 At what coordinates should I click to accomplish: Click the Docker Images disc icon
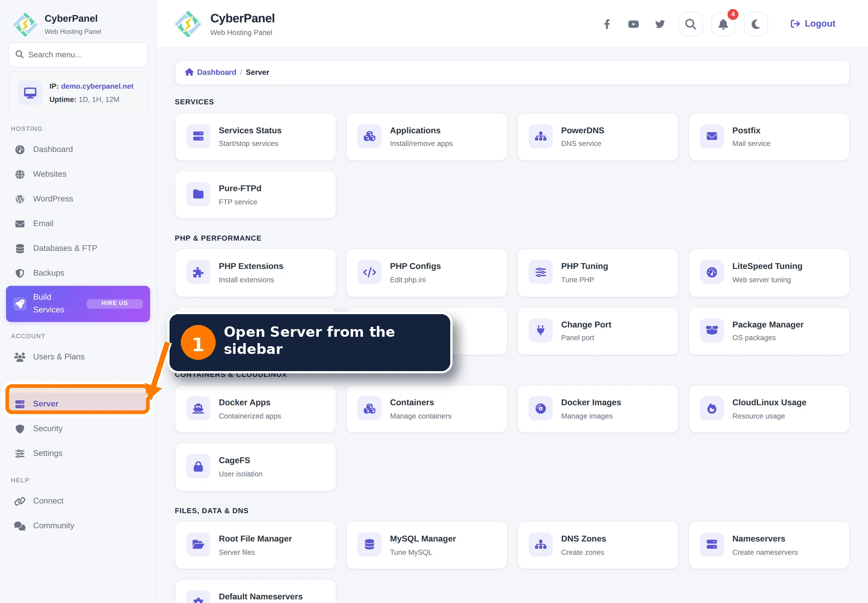point(541,409)
